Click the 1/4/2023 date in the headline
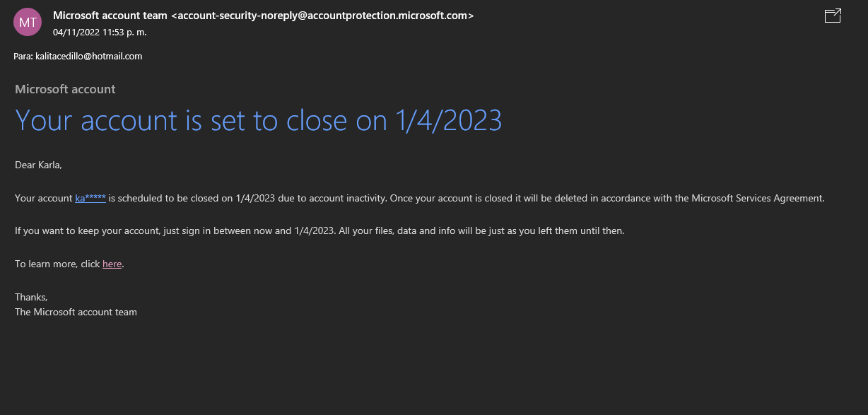868x415 pixels. pos(448,120)
